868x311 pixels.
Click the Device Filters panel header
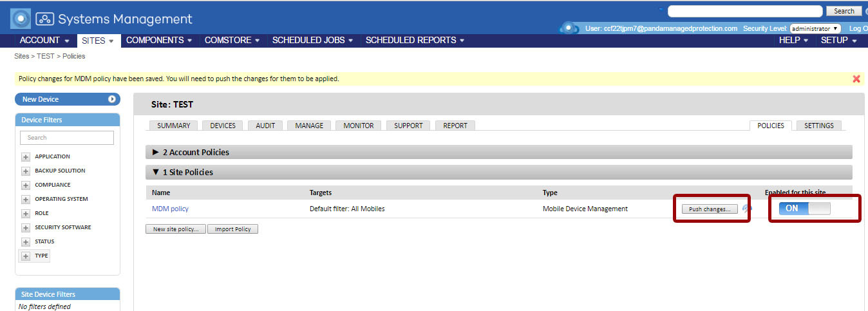coord(67,120)
